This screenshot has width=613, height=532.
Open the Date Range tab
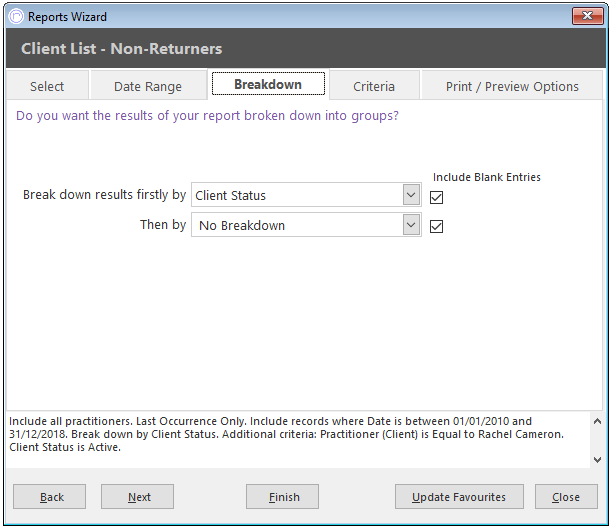148,86
